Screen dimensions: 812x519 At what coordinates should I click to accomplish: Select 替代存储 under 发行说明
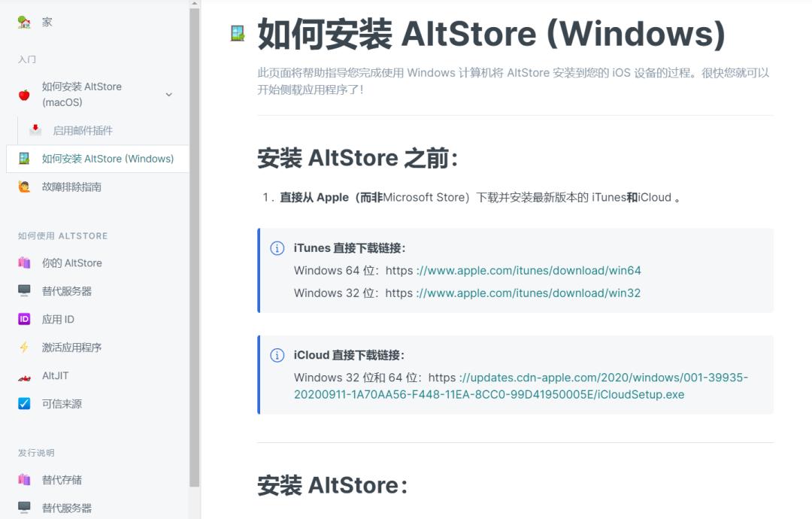[x=62, y=479]
